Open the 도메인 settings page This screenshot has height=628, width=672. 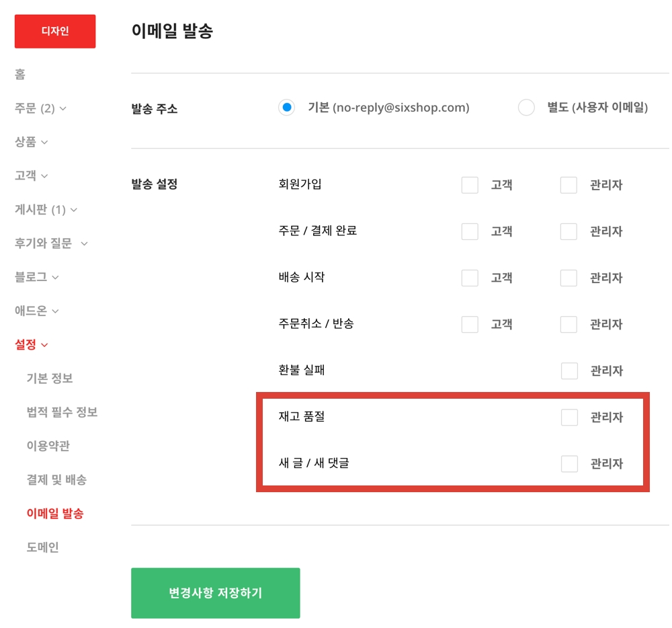pyautogui.click(x=42, y=547)
